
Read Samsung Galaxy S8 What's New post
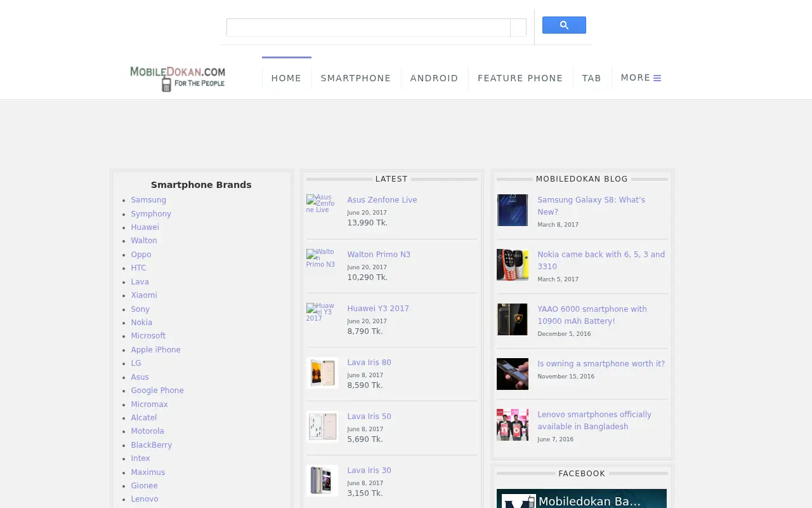tap(591, 206)
